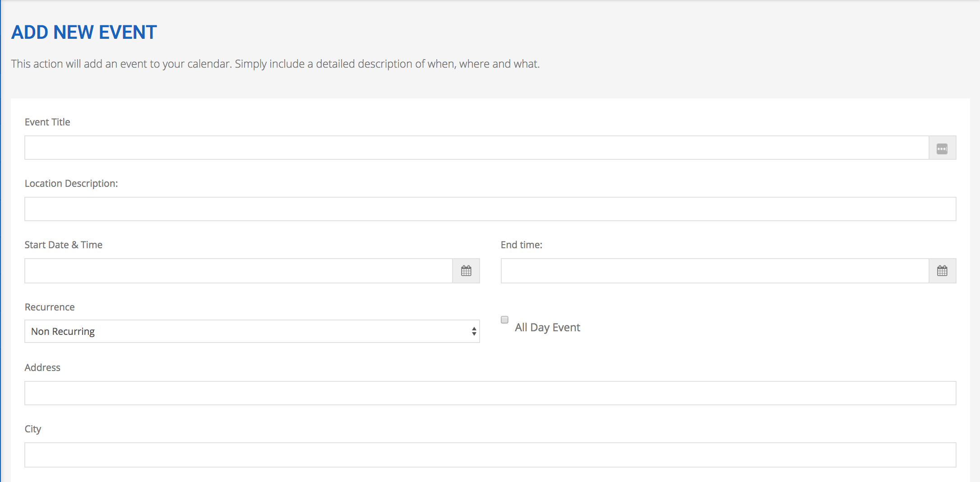Click the City label
This screenshot has height=482, width=980.
coord(33,429)
